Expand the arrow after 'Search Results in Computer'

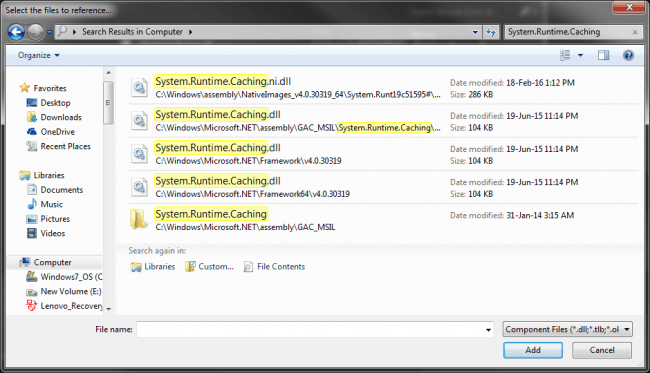pos(190,32)
